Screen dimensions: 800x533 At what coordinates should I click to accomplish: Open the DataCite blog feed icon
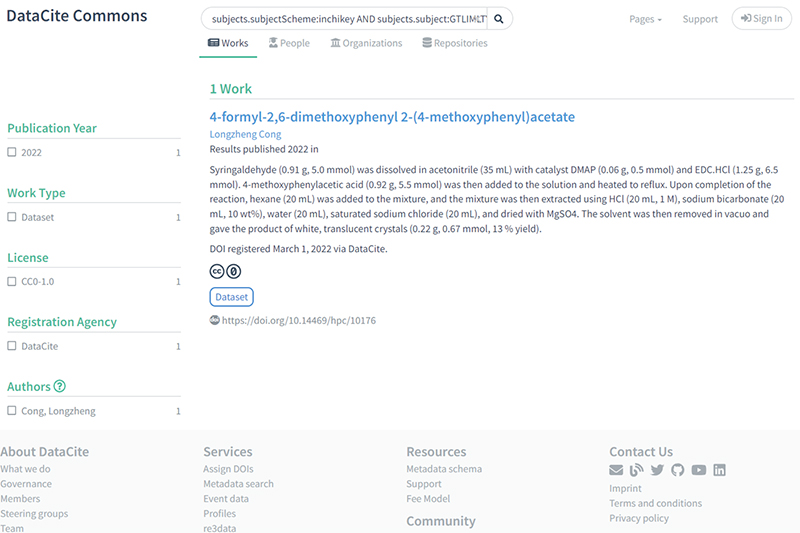tap(636, 471)
